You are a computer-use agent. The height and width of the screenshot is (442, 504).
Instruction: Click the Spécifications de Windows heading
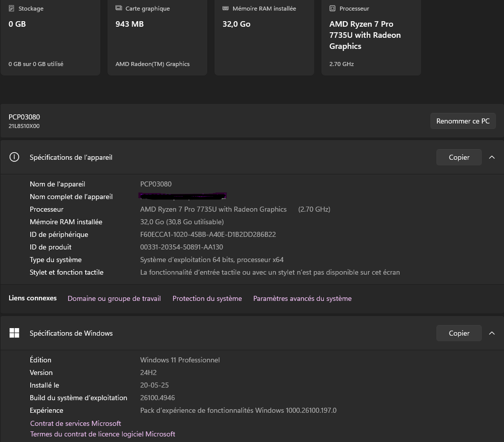71,333
